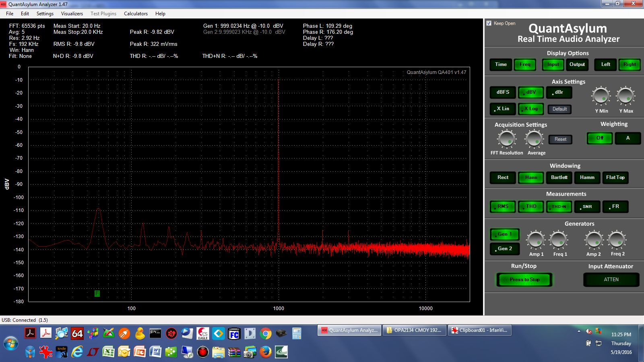Enable the Left channel display

pos(605,64)
